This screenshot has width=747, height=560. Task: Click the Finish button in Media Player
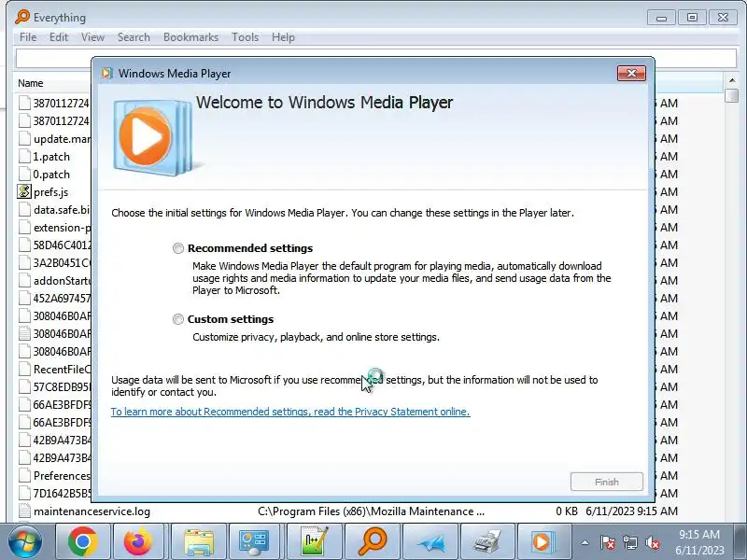click(606, 482)
